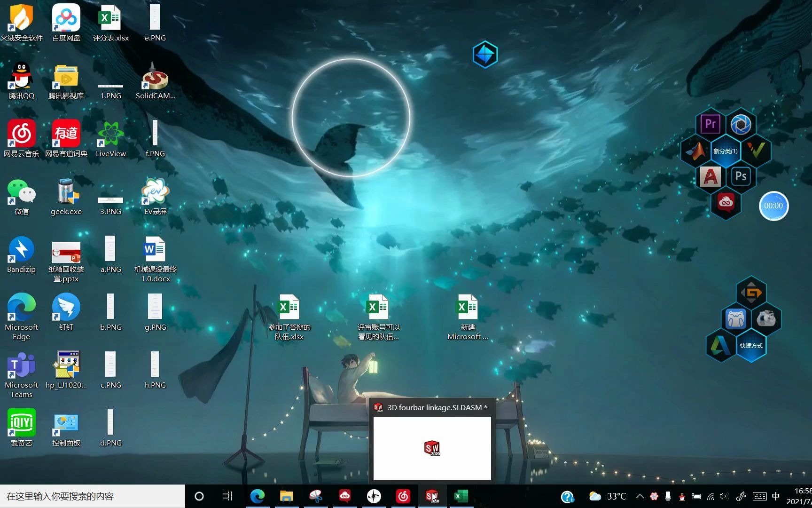Show hidden system tray icons

click(x=640, y=496)
